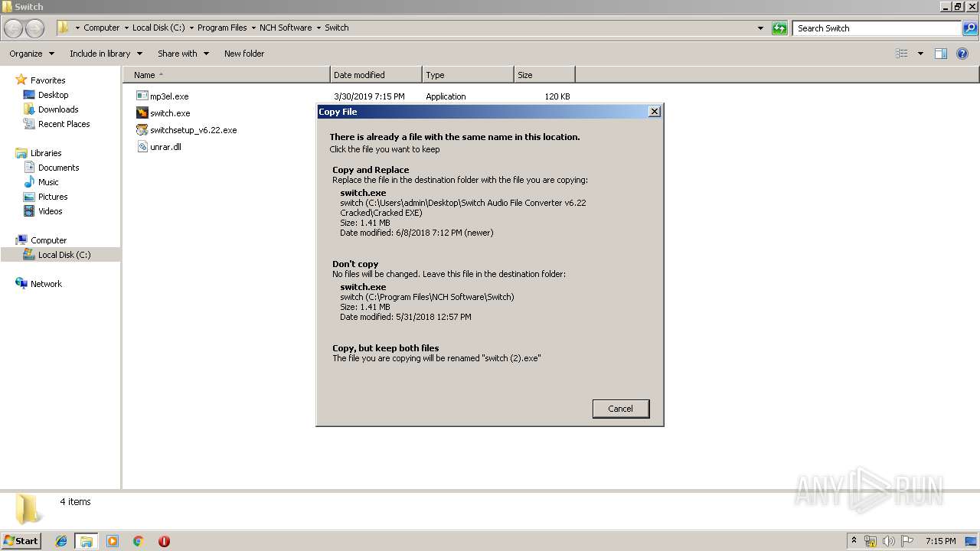Image resolution: width=980 pixels, height=551 pixels.
Task: Click the New folder button
Action: point(244,54)
